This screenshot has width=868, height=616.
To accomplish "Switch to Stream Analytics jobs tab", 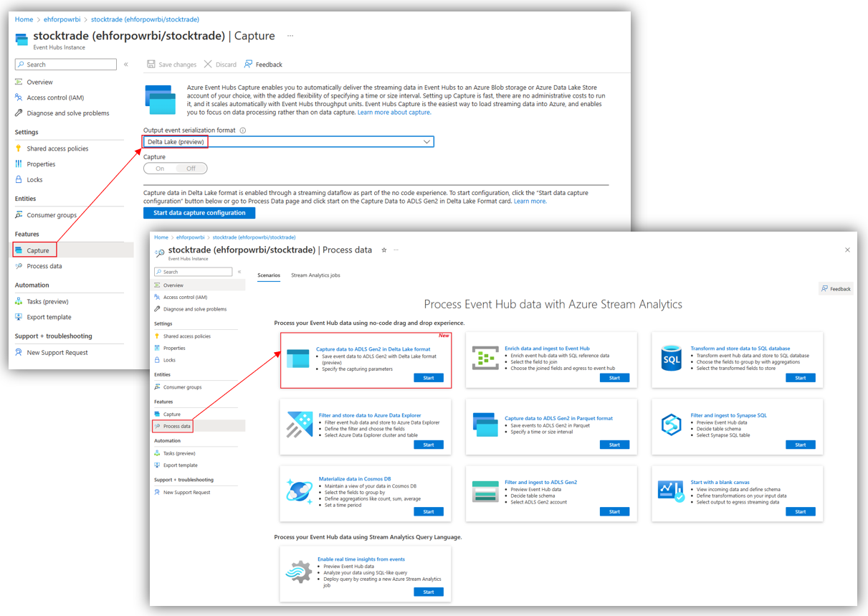I will click(x=315, y=275).
